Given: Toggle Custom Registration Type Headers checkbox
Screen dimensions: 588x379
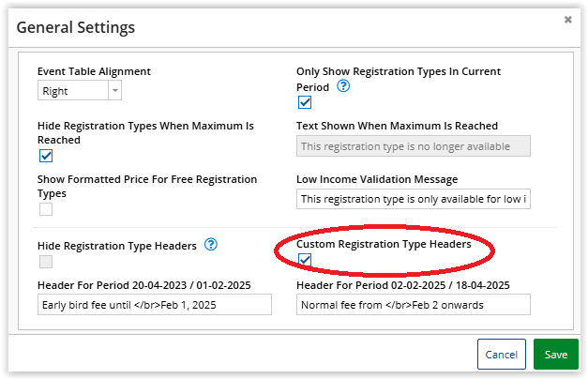Looking at the screenshot, I should pyautogui.click(x=304, y=260).
